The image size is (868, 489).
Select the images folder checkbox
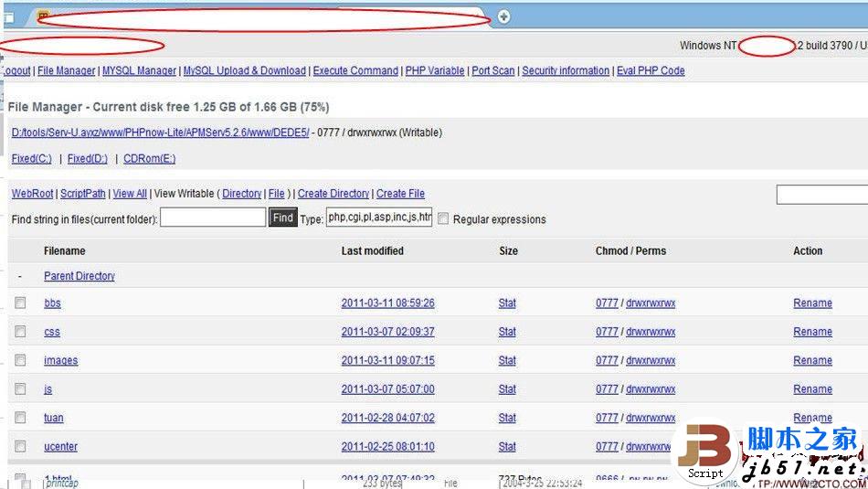[x=20, y=360]
